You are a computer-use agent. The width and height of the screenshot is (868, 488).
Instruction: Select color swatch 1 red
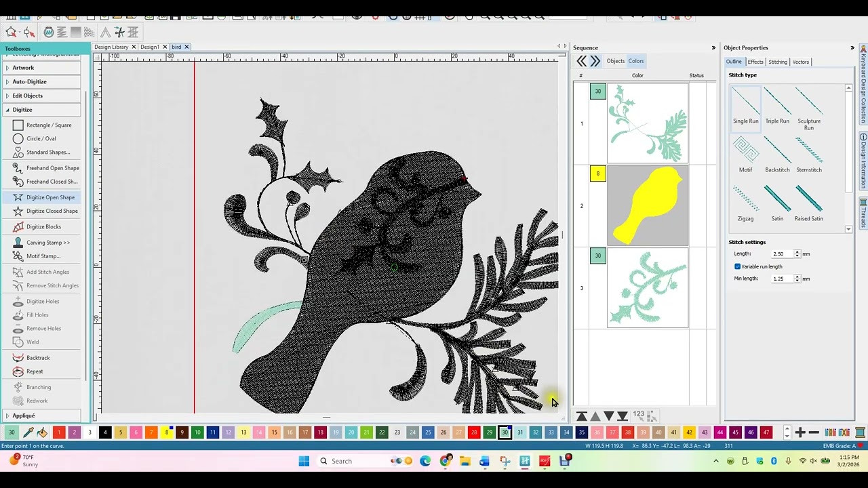tap(59, 432)
